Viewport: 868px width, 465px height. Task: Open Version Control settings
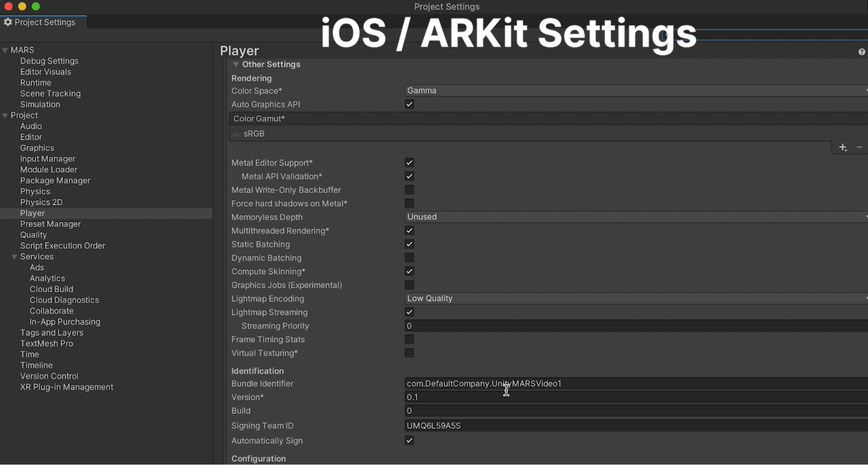49,376
